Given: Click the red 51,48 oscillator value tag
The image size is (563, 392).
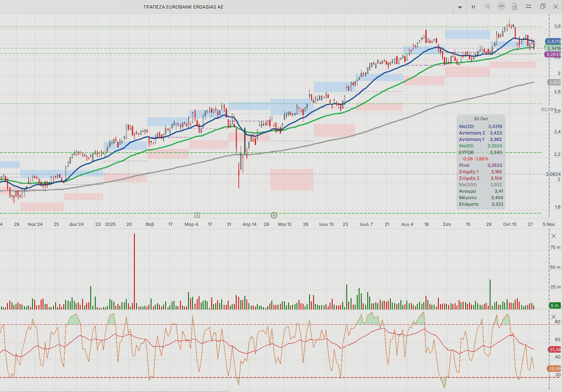Looking at the screenshot, I should (555, 350).
